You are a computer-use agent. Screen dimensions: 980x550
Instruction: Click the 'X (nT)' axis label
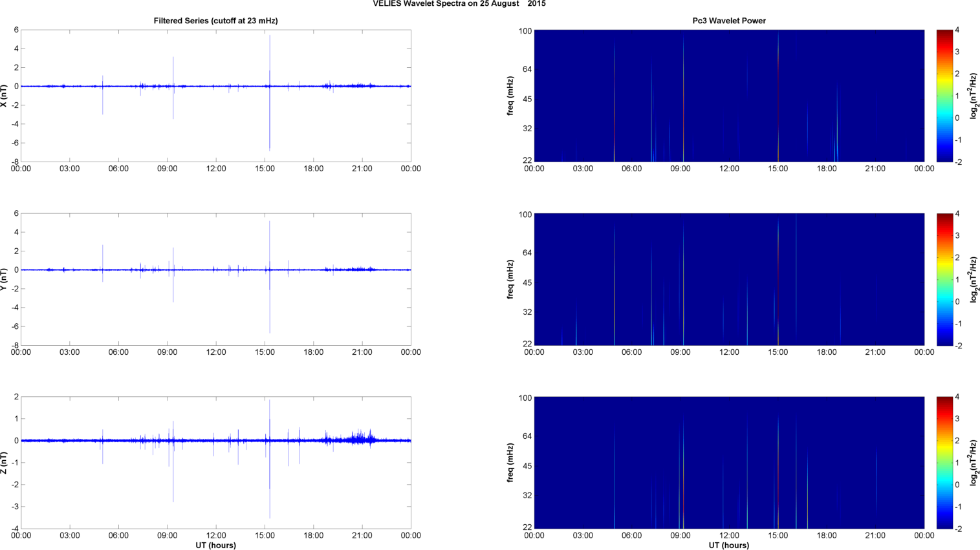pyautogui.click(x=4, y=96)
